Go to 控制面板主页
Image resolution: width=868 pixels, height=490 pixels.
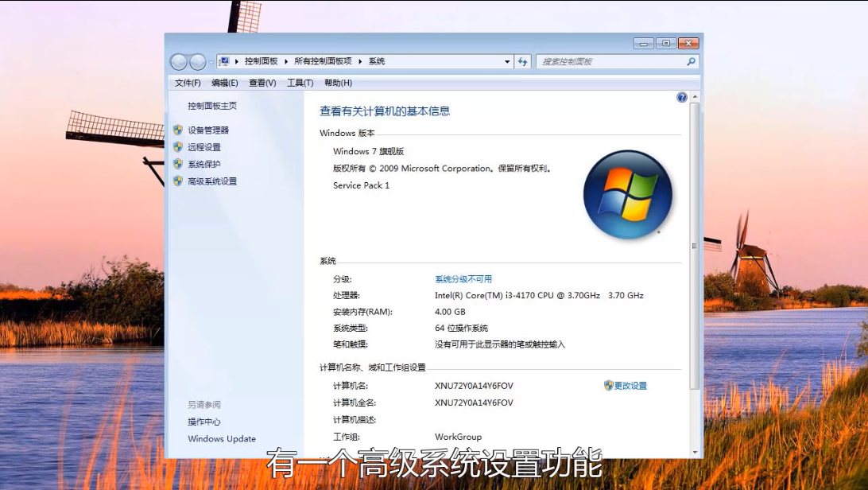pyautogui.click(x=212, y=106)
